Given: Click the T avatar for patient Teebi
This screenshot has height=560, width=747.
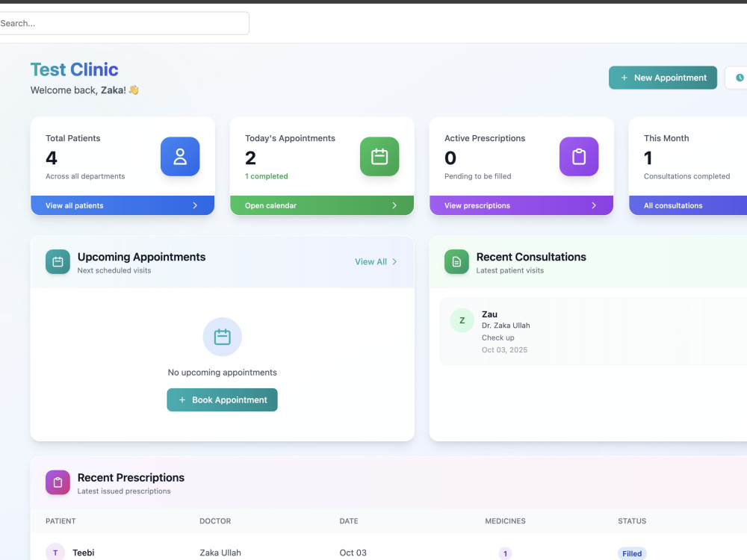Looking at the screenshot, I should click(x=55, y=553).
